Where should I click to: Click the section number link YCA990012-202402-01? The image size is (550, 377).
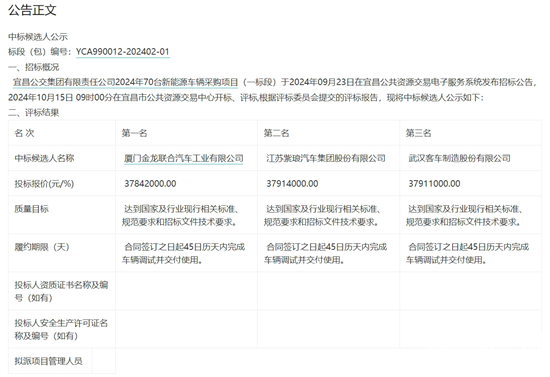[x=122, y=52]
